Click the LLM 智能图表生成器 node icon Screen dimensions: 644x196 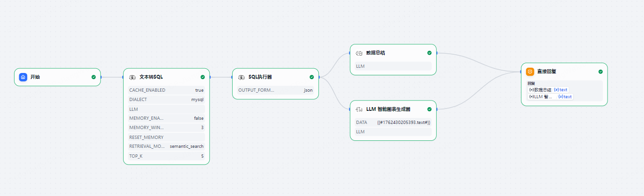359,109
